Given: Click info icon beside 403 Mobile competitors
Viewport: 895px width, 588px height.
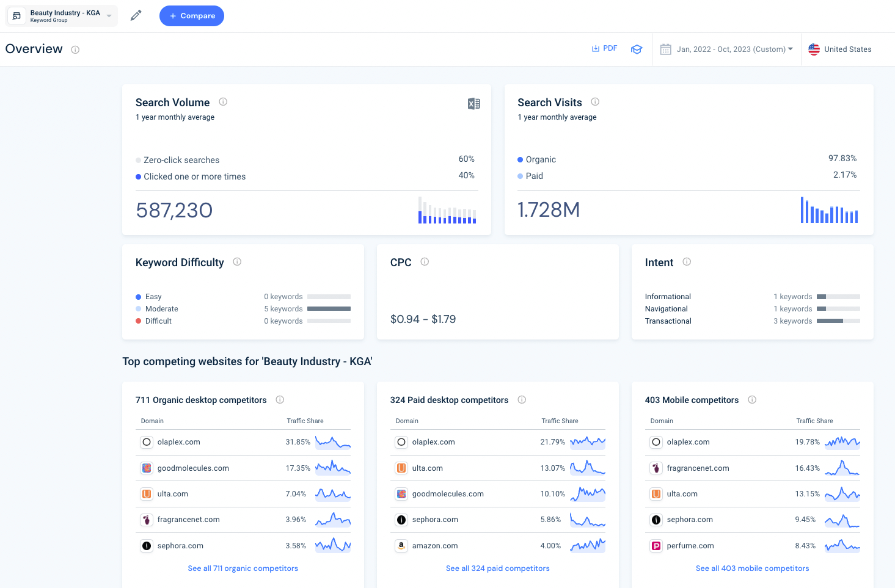Looking at the screenshot, I should click(x=752, y=400).
